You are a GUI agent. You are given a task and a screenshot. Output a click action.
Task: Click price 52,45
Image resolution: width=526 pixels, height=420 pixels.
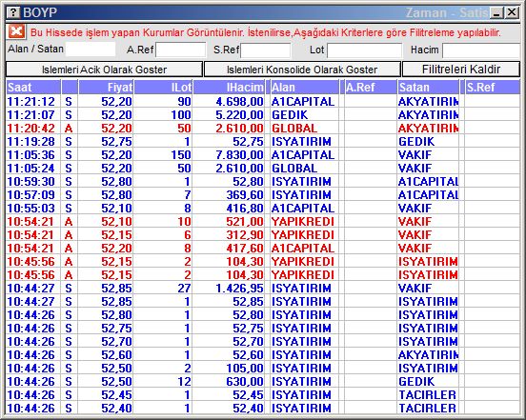[117, 395]
